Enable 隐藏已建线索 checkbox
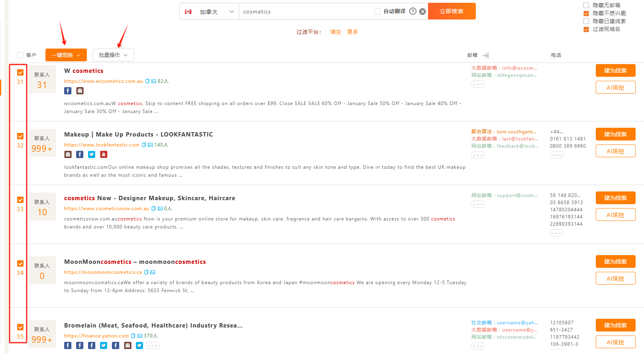This screenshot has width=644, height=353. [x=586, y=21]
